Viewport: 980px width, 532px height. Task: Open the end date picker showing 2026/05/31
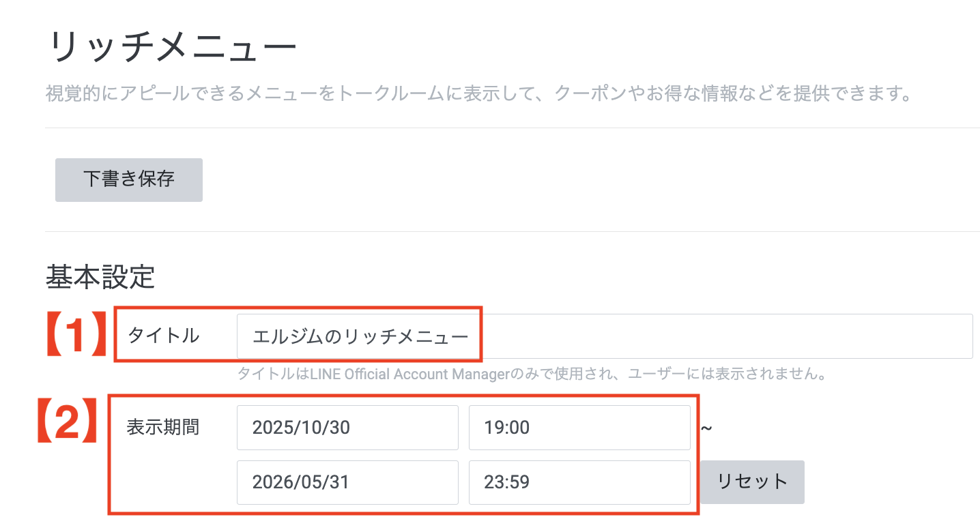point(347,482)
